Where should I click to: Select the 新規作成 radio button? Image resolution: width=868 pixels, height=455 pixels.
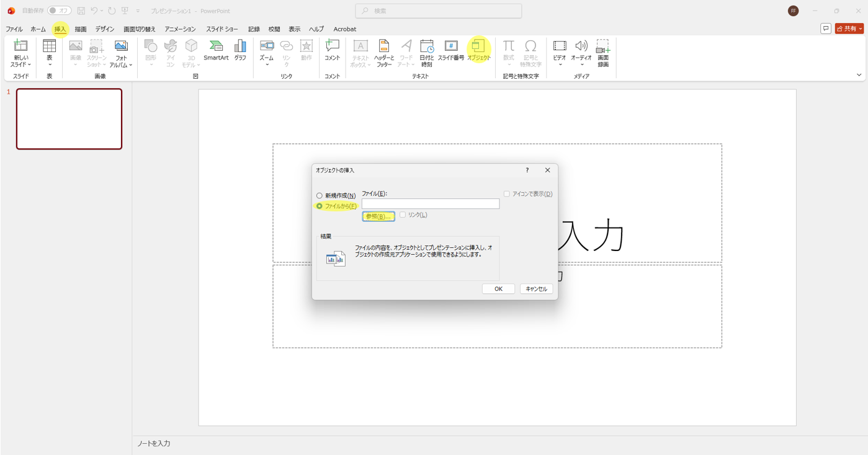(320, 196)
